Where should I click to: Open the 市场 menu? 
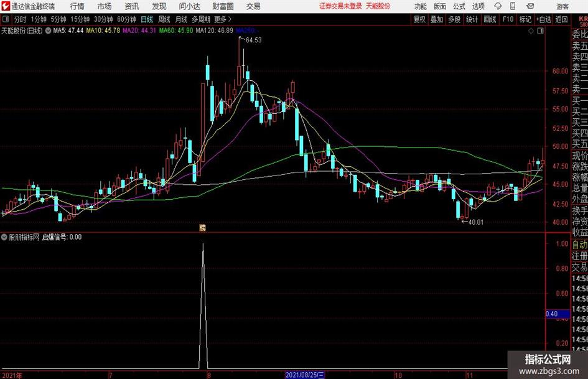pos(105,6)
